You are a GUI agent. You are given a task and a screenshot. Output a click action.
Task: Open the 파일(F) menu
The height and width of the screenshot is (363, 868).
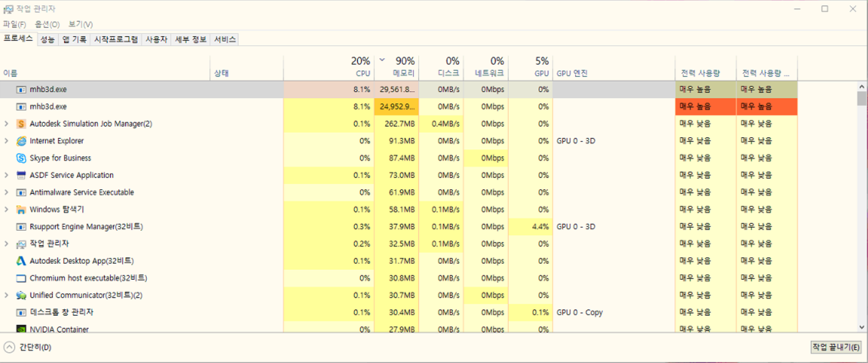pos(15,24)
